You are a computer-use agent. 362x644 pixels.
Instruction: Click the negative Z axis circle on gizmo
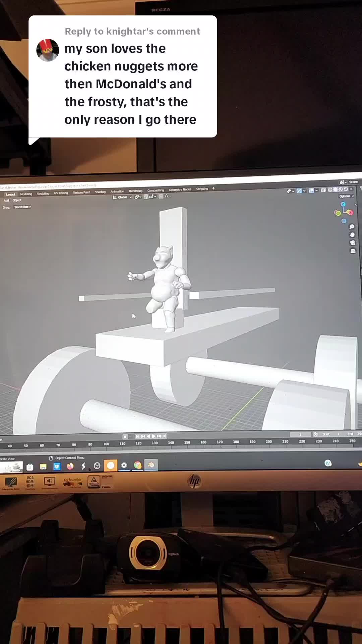click(344, 221)
